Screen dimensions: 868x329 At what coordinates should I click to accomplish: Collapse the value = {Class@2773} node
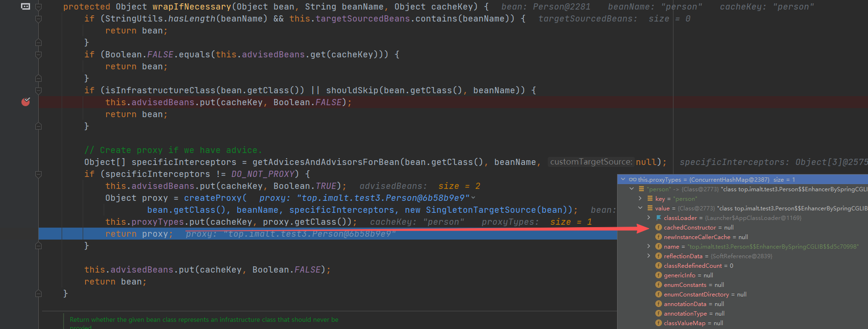pos(640,208)
